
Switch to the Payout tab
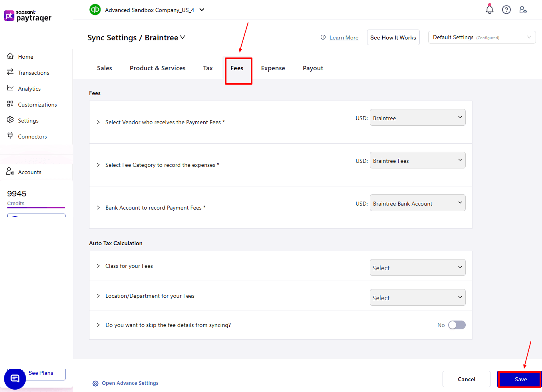pos(313,68)
